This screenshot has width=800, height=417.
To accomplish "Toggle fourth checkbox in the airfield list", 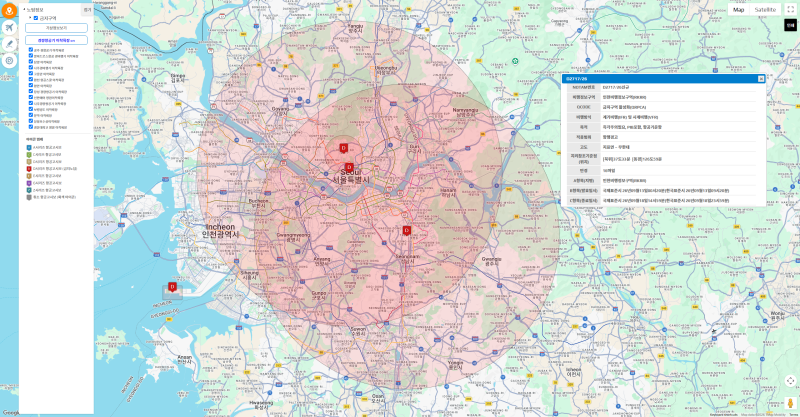I will (x=31, y=68).
